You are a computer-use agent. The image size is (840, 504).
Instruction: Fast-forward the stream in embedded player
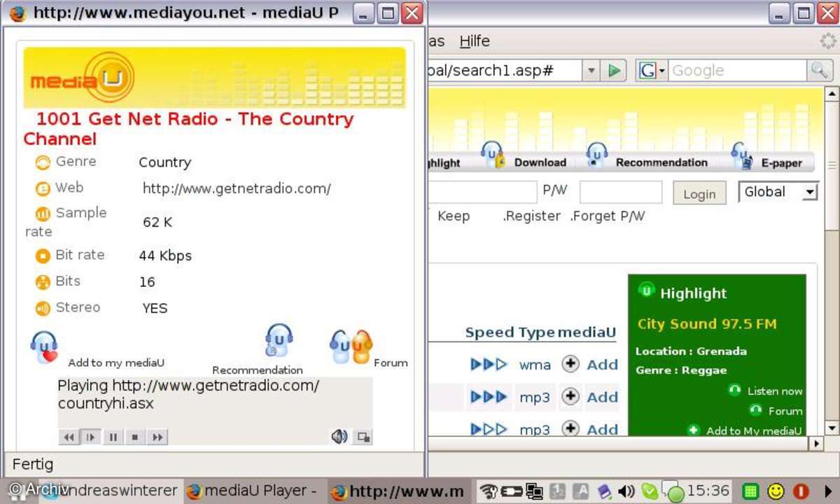coord(157,437)
